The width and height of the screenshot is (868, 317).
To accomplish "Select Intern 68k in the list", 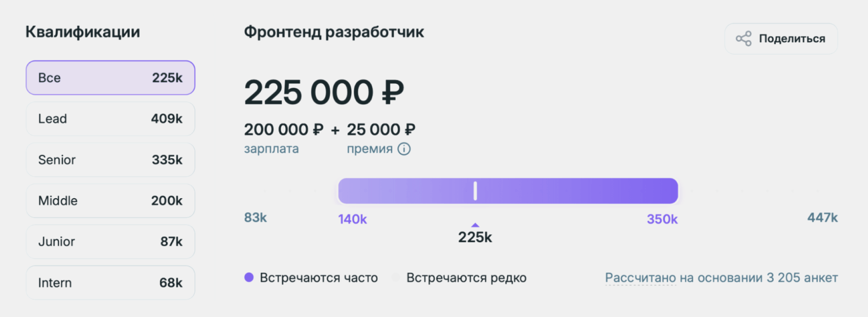I will (x=110, y=283).
